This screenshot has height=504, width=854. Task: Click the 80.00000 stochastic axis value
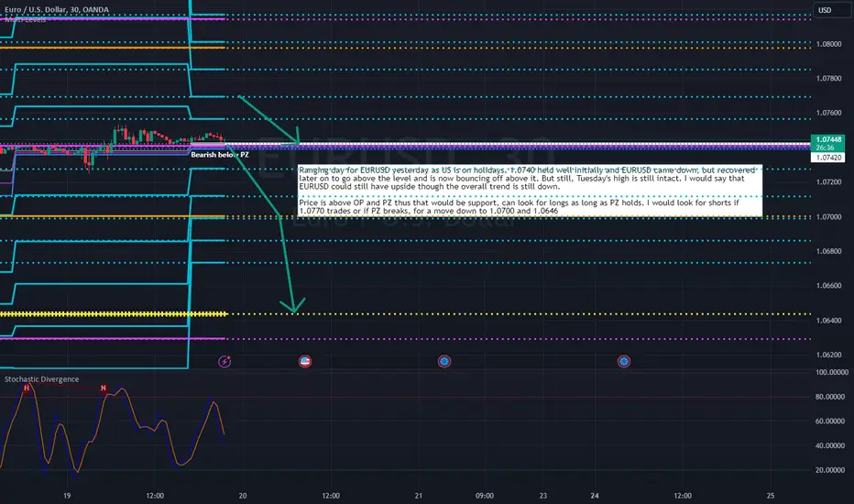[x=831, y=397]
